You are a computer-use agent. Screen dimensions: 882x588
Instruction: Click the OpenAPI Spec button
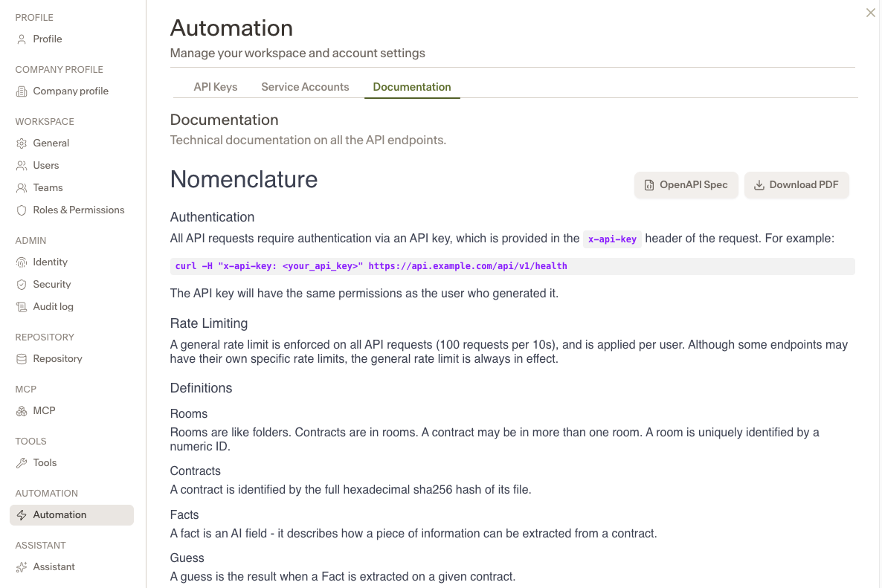click(686, 185)
